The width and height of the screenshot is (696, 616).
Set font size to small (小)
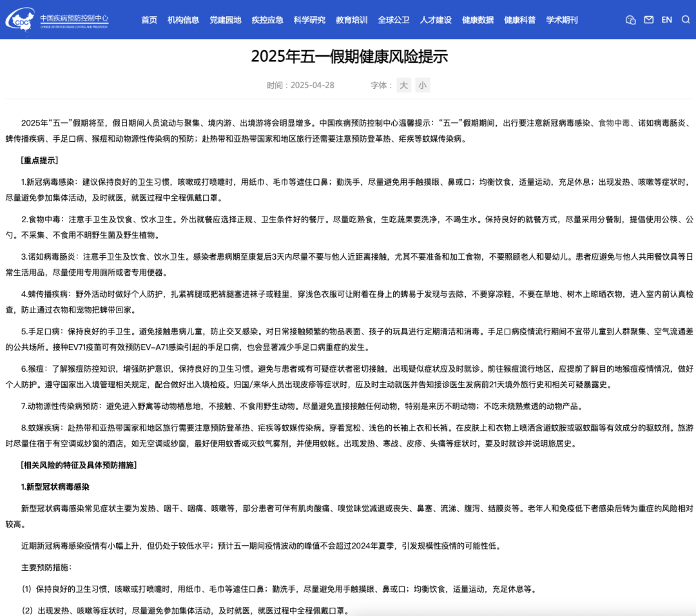pos(422,85)
